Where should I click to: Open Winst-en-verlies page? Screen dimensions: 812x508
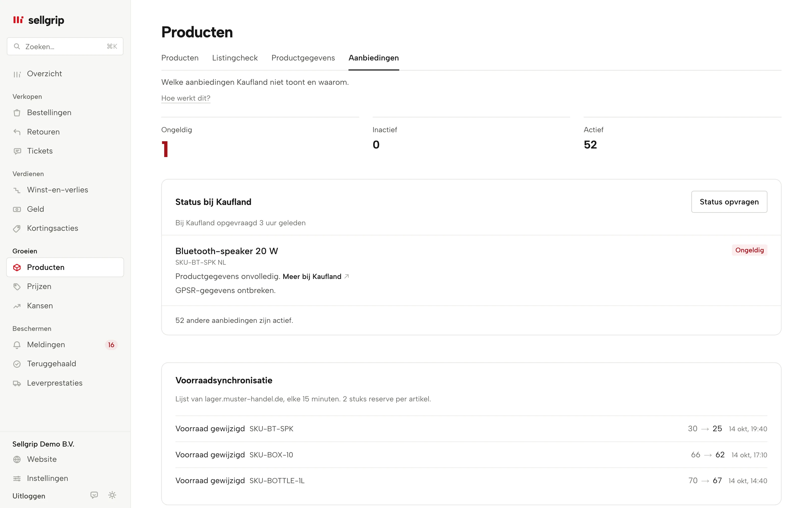(65, 190)
